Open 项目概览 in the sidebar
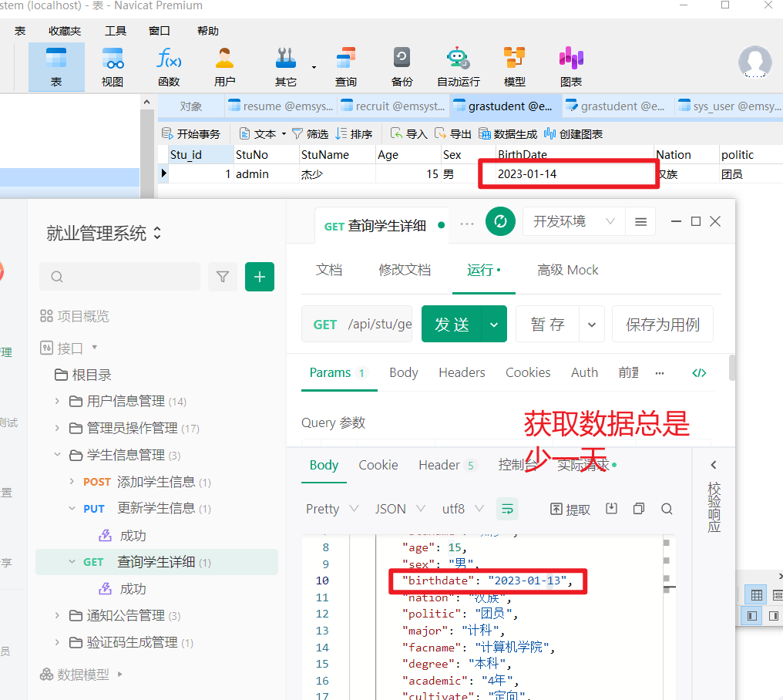 pos(75,316)
